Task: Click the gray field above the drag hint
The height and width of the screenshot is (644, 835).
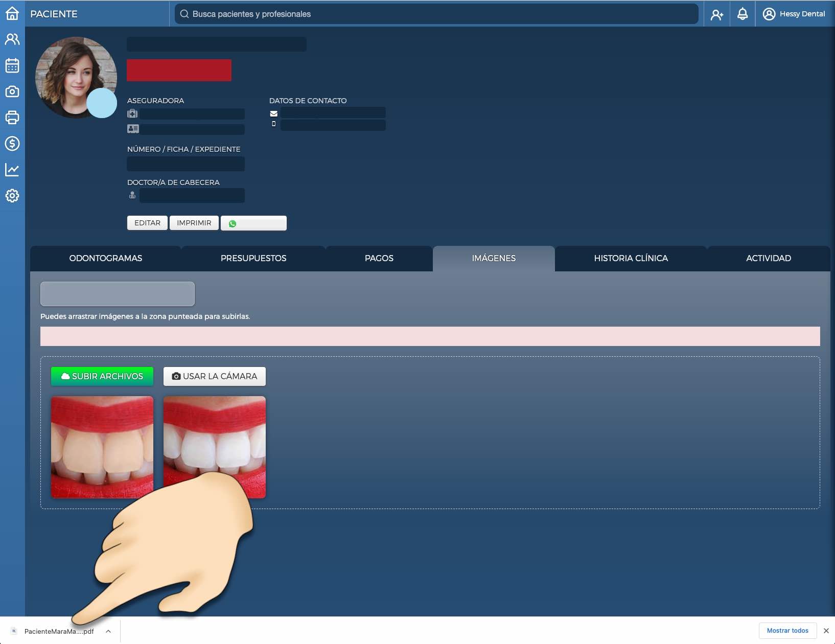Action: tap(118, 294)
